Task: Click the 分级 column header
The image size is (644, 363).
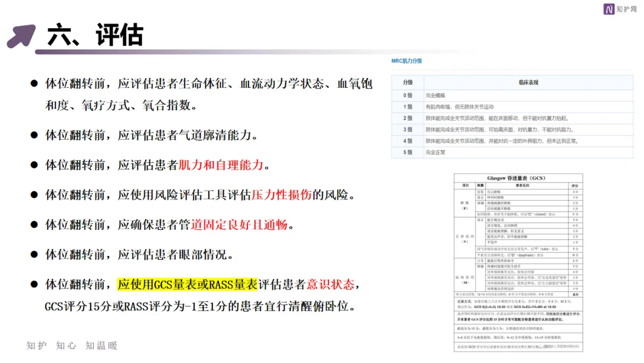Action: tap(408, 82)
